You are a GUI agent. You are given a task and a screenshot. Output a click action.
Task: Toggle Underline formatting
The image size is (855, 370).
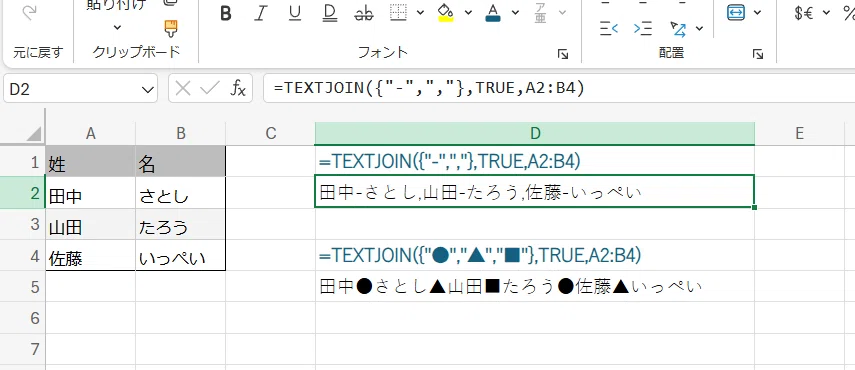coord(295,14)
